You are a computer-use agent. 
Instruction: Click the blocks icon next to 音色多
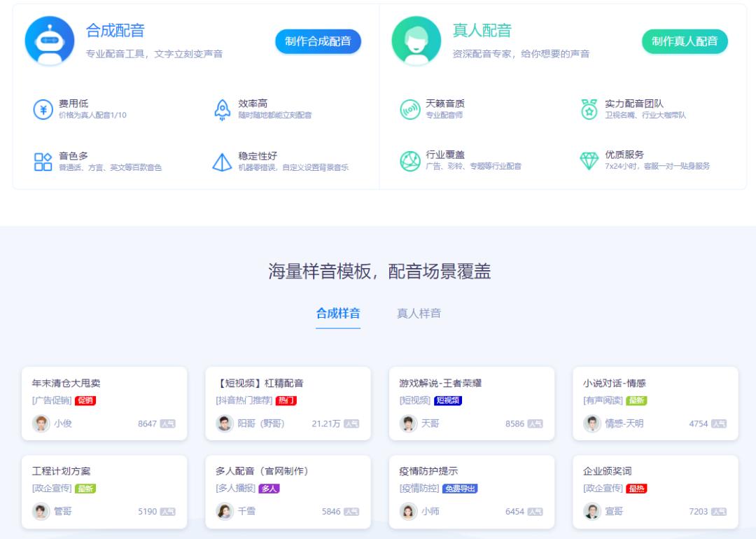point(43,162)
